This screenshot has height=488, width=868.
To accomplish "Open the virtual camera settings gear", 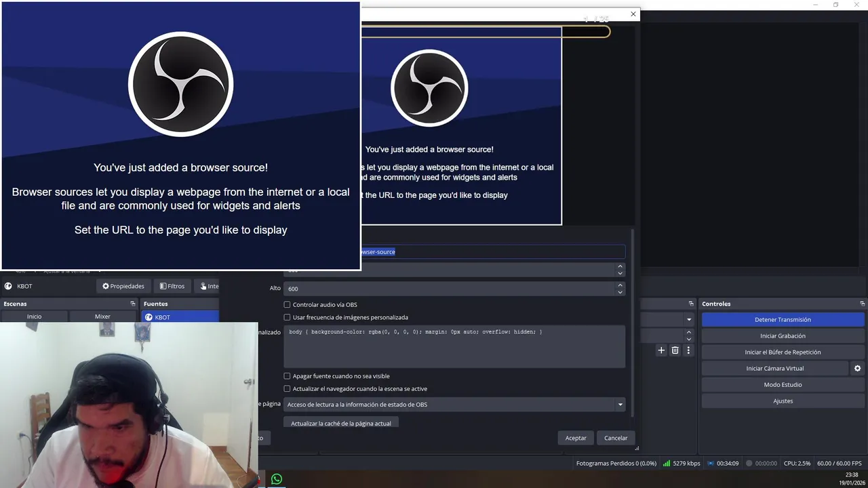I will pyautogui.click(x=857, y=368).
